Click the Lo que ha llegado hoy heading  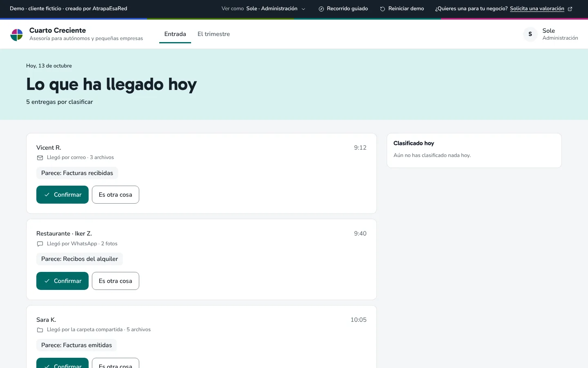tap(111, 84)
